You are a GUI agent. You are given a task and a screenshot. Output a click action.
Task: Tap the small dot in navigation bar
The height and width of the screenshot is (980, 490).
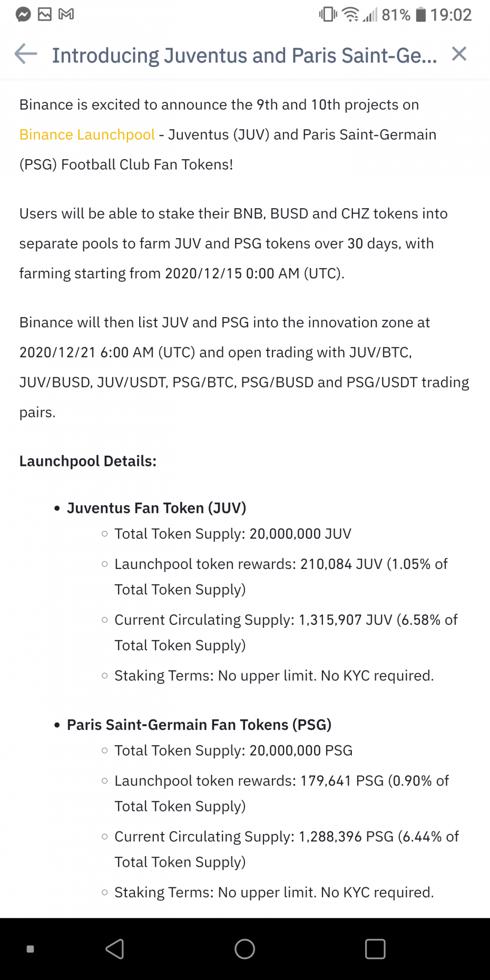pyautogui.click(x=30, y=949)
